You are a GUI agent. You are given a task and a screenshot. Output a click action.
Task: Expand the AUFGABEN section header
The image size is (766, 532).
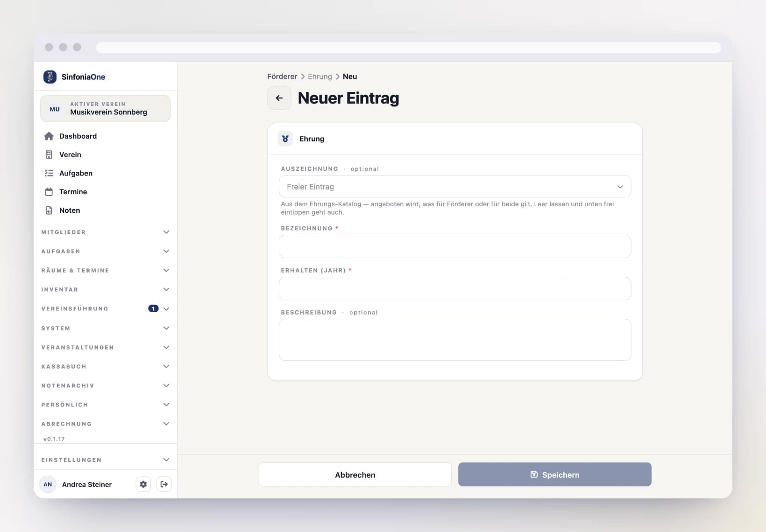[106, 251]
